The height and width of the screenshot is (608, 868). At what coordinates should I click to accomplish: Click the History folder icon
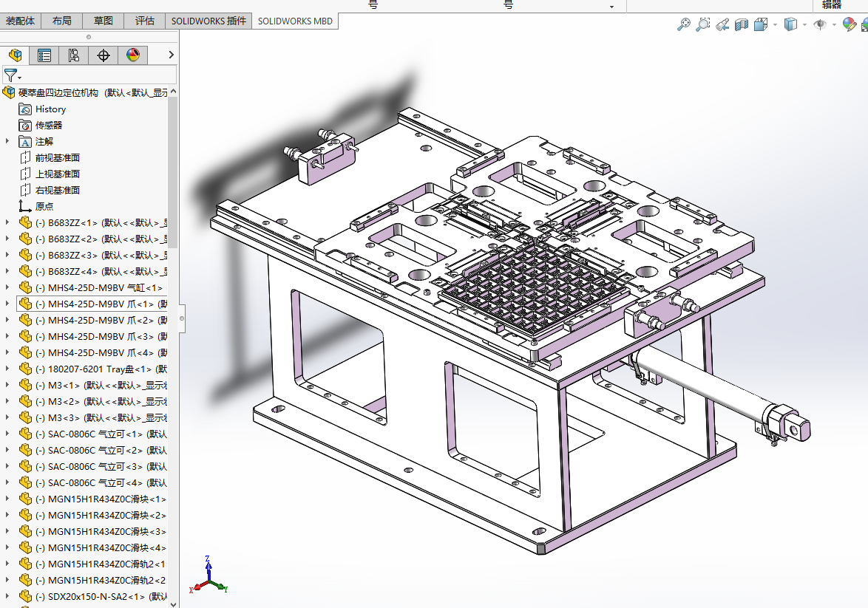coord(25,109)
